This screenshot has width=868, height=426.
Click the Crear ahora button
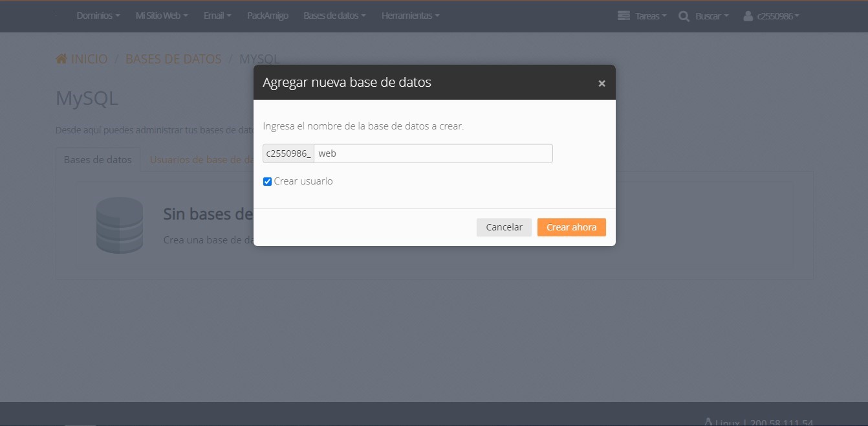click(x=571, y=227)
